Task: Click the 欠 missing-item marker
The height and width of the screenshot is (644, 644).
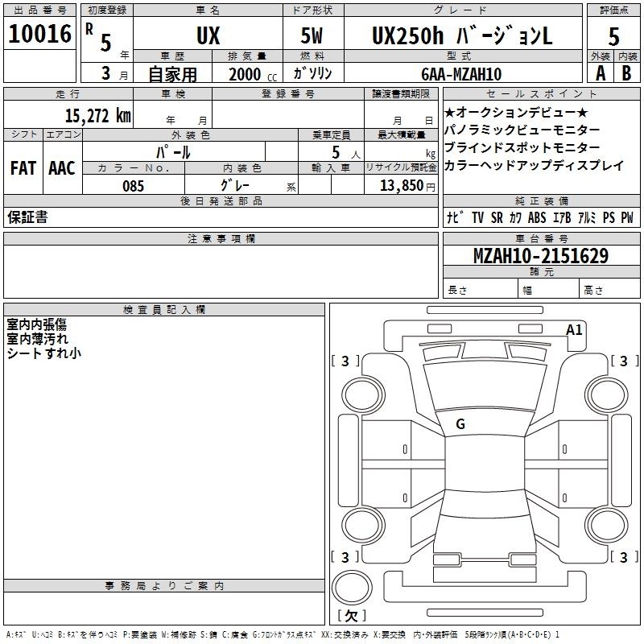Action: click(x=350, y=616)
